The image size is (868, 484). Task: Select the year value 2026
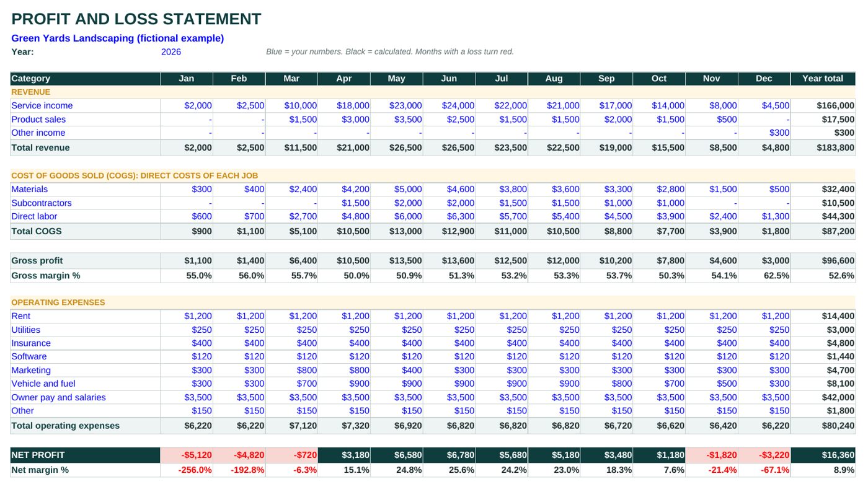(x=171, y=52)
